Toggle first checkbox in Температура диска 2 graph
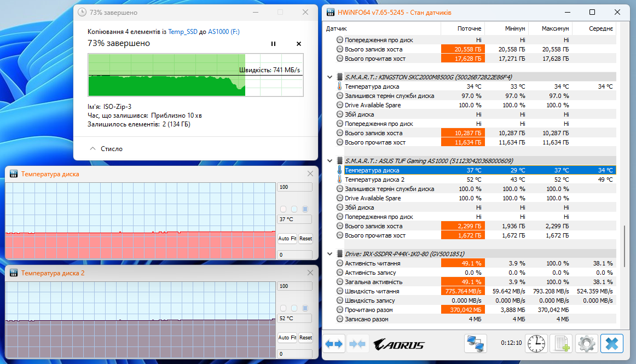This screenshot has height=364, width=636. (283, 308)
